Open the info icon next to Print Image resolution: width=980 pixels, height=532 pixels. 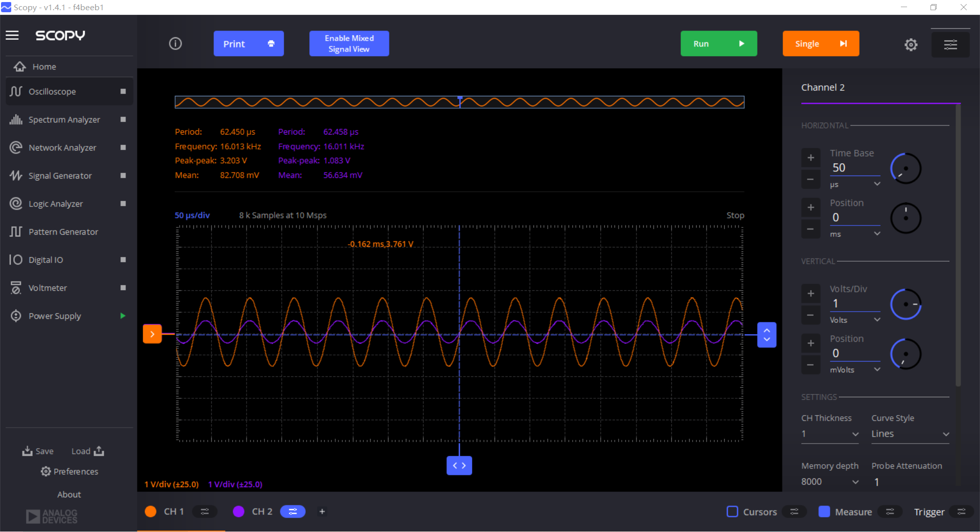[x=175, y=44]
